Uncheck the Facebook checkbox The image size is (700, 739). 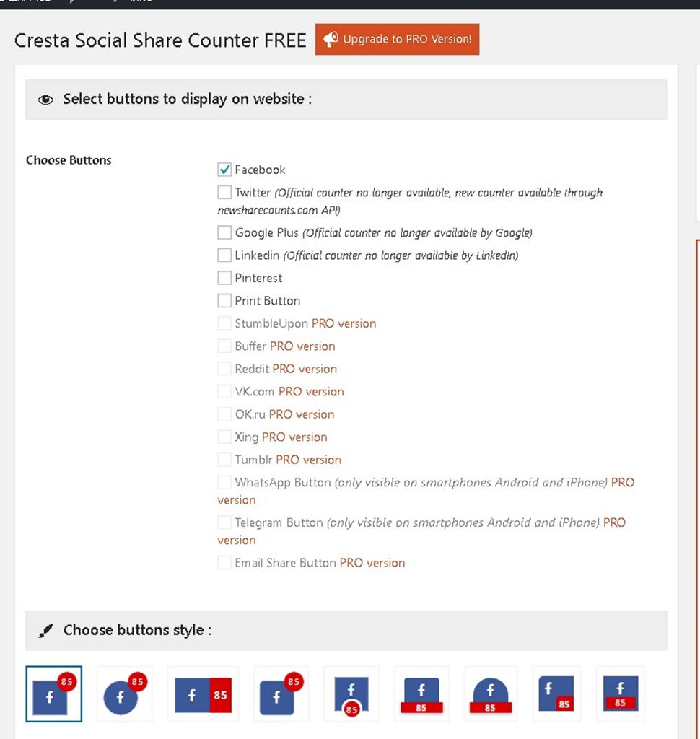(x=224, y=170)
